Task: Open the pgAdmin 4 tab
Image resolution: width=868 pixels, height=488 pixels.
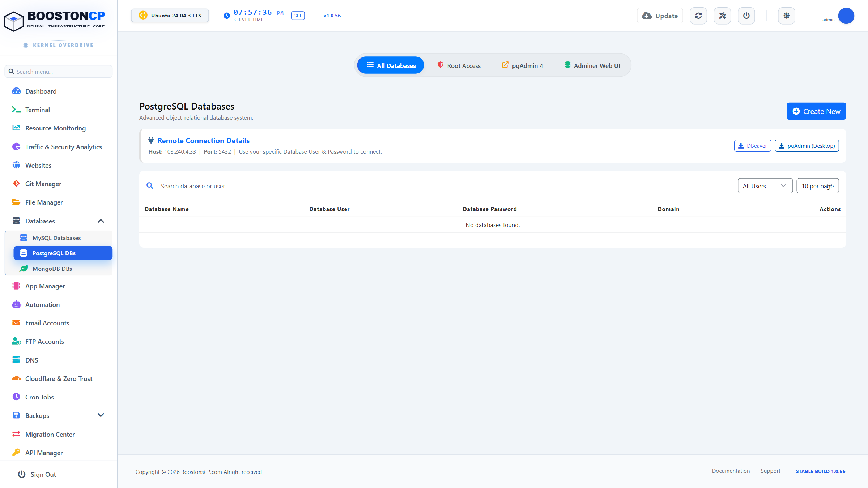Action: pyautogui.click(x=523, y=65)
